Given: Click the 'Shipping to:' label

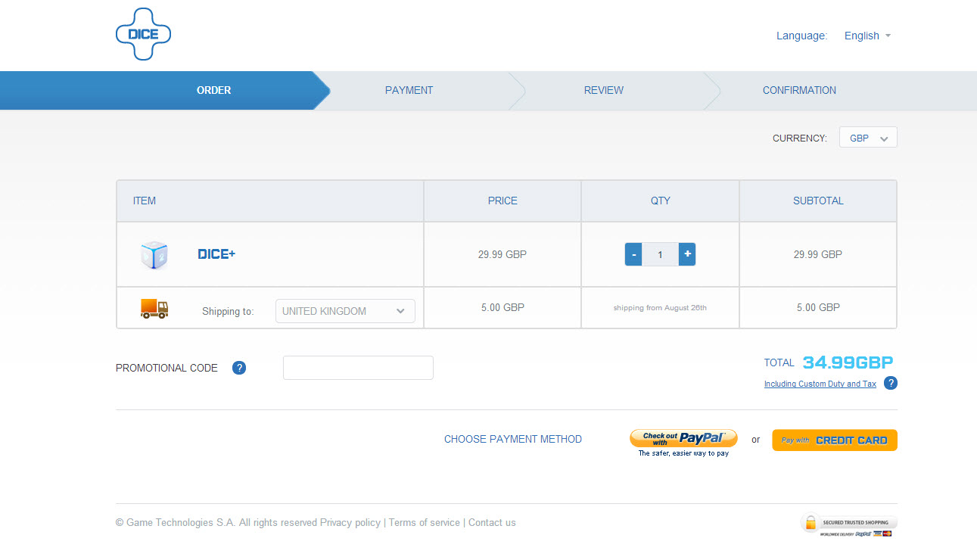Looking at the screenshot, I should tap(228, 311).
